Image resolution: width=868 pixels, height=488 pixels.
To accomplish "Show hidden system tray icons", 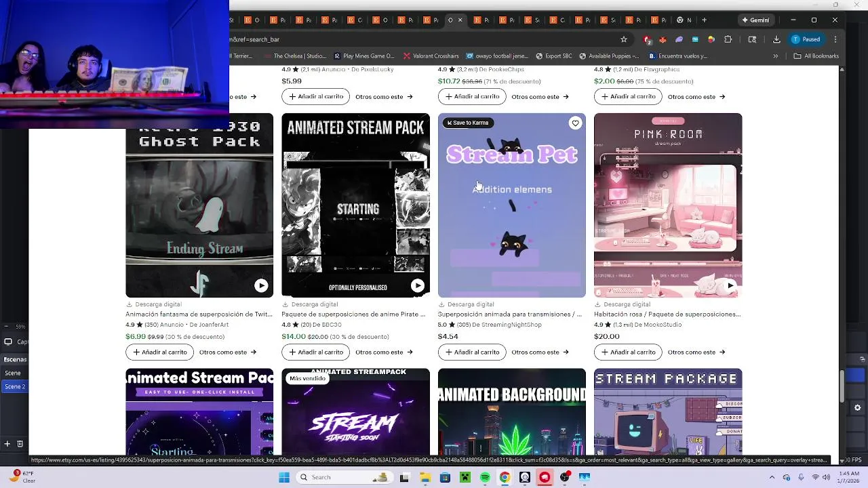I will 772,477.
